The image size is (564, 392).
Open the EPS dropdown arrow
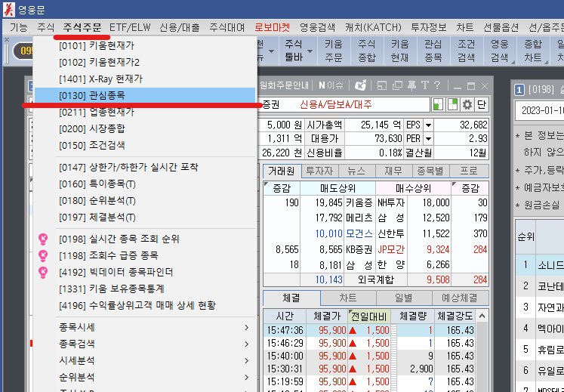tap(428, 125)
